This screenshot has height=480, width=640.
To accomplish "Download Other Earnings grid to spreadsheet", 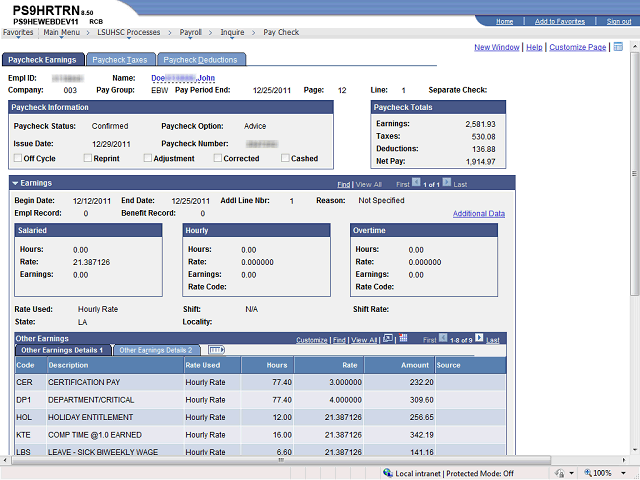I will (403, 338).
